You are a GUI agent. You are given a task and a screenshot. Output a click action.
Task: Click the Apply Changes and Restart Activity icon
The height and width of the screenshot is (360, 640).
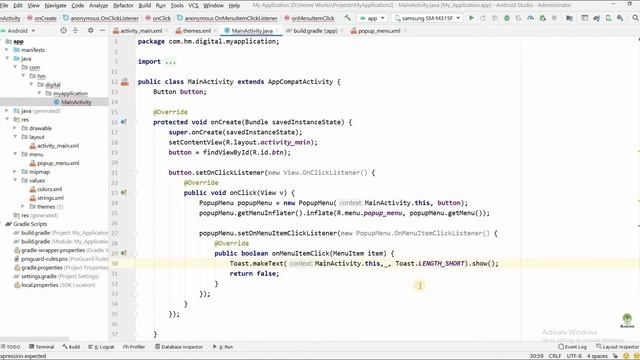(483, 18)
